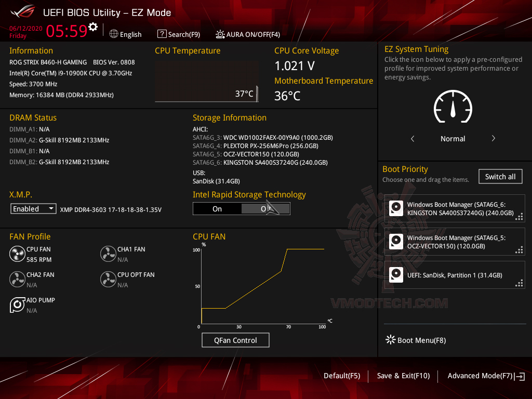The height and width of the screenshot is (399, 532).
Task: Click the right arrow next to Normal profile
Action: coord(493,139)
